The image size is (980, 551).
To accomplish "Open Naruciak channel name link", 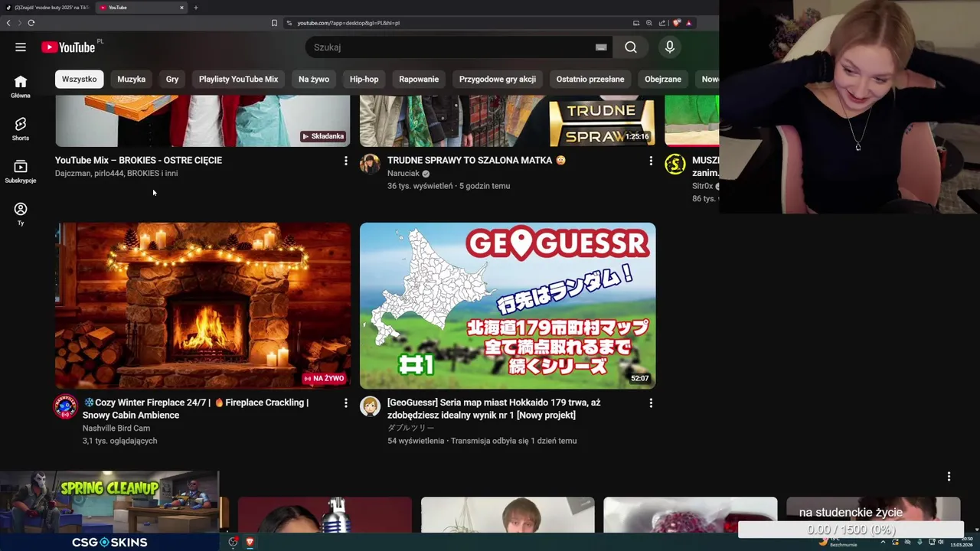I will click(403, 174).
